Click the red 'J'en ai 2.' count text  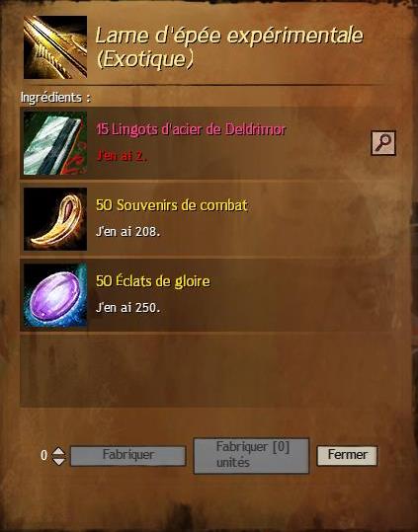122,156
